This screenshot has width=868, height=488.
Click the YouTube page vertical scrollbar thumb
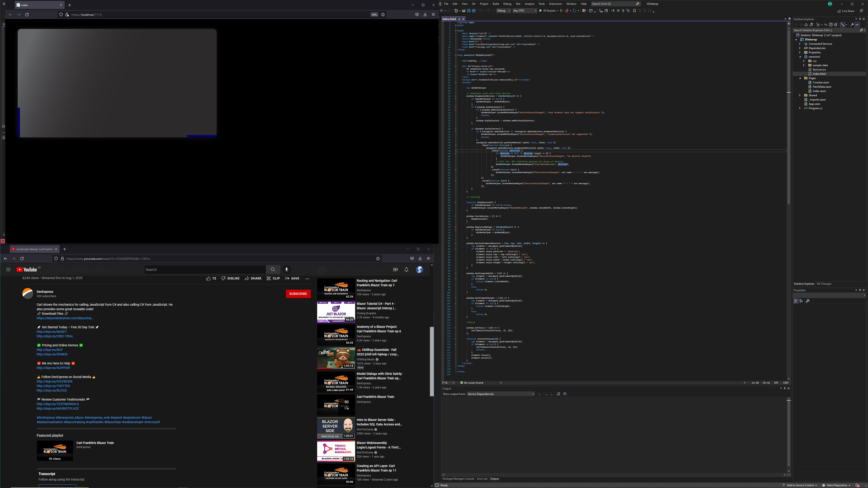pyautogui.click(x=432, y=361)
